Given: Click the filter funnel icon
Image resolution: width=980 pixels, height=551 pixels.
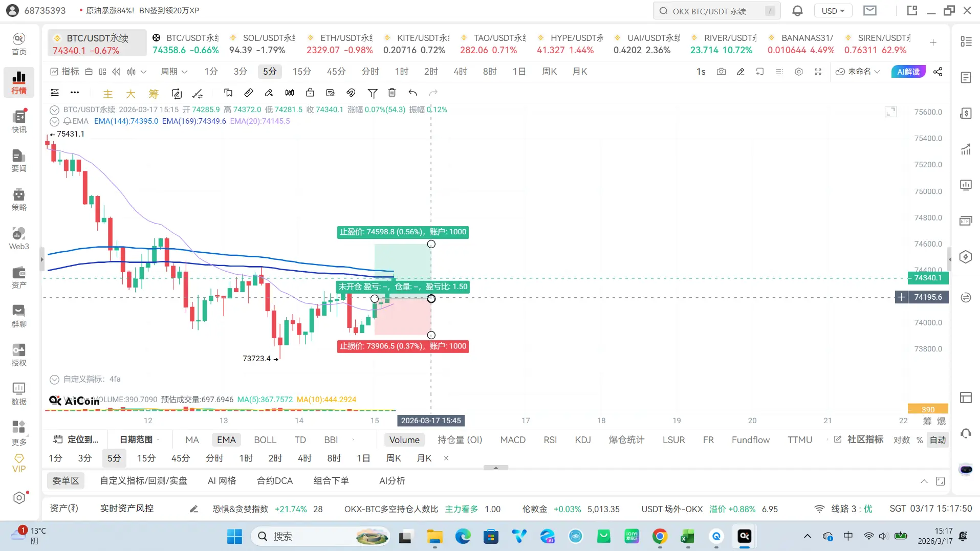Looking at the screenshot, I should coord(373,93).
